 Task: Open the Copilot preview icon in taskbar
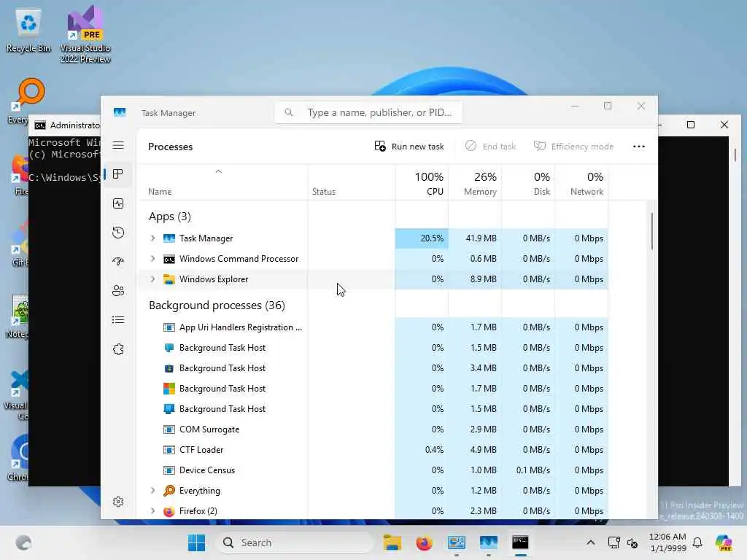(724, 542)
